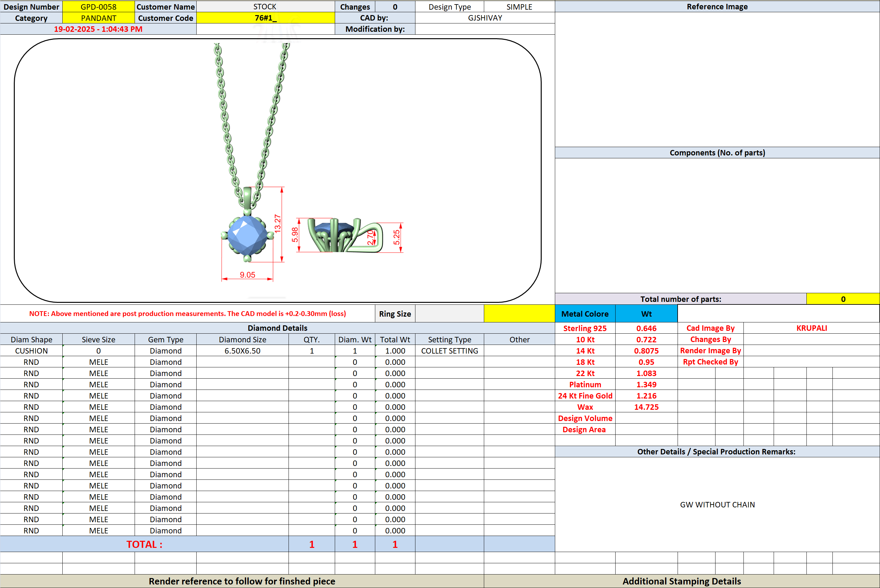This screenshot has width=880, height=588.
Task: Select the design number cell GPD-0058
Action: tap(98, 6)
